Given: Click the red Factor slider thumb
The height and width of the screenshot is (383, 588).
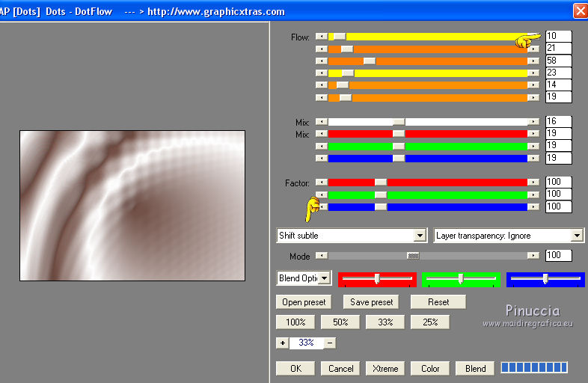Looking at the screenshot, I should tap(381, 182).
